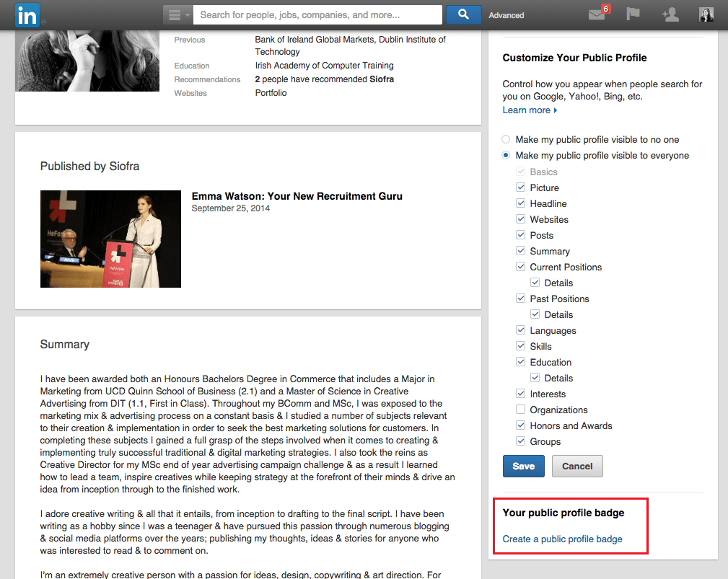Click the September 25, 2014 date
Screen dimensions: 728x579
(231, 208)
